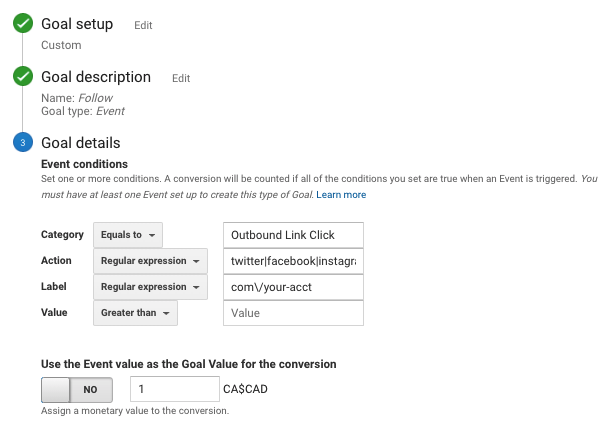
Task: Click Edit next to Goal setup
Action: [143, 25]
